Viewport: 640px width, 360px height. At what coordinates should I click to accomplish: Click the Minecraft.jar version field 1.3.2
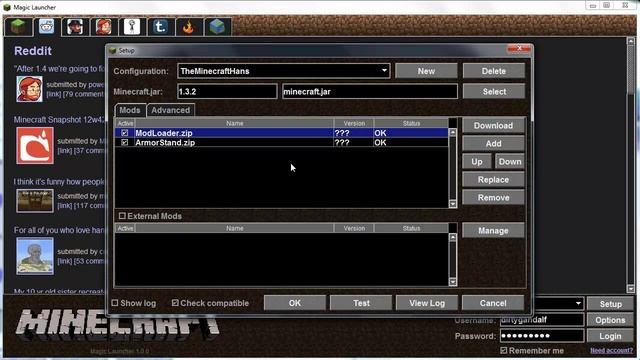point(227,91)
